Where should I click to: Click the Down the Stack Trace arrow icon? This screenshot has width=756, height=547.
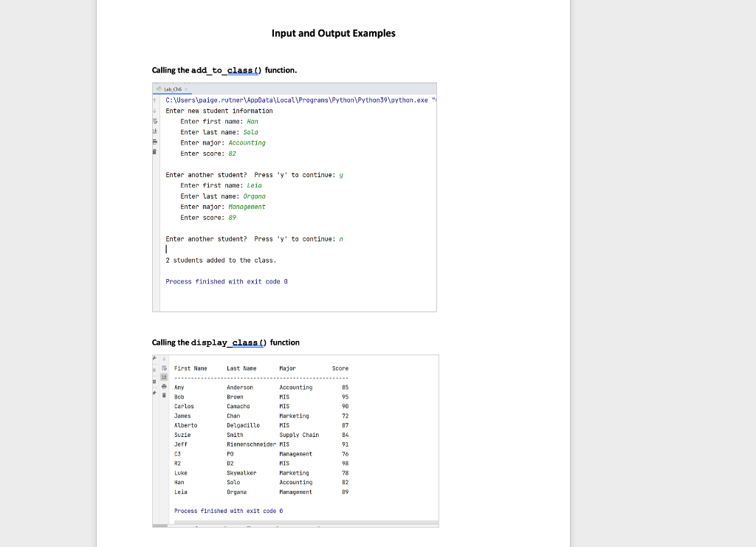[155, 110]
